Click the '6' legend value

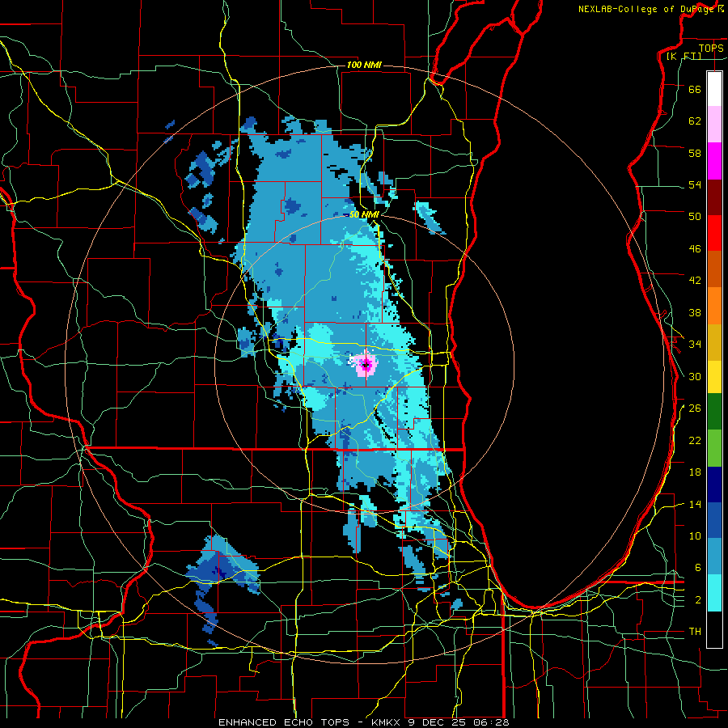point(698,567)
